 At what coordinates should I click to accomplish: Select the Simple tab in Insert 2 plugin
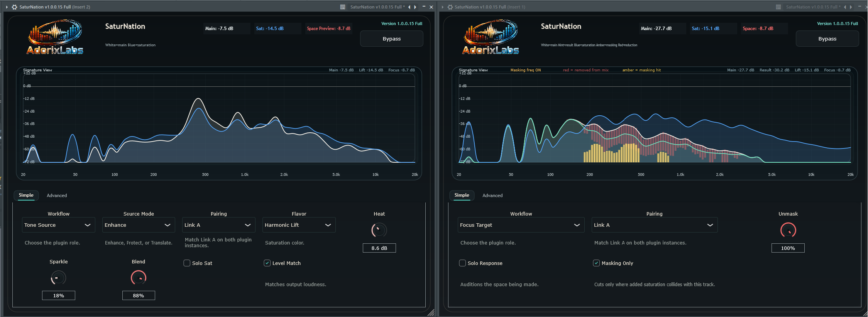26,195
